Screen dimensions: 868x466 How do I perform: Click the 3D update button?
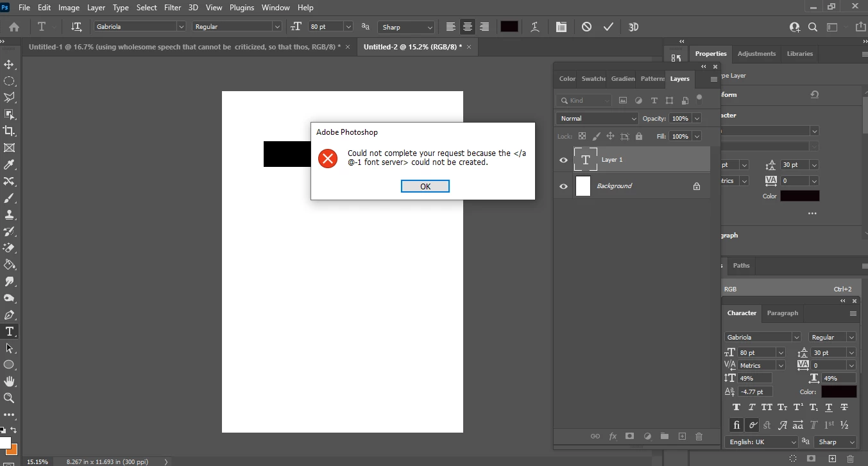[633, 27]
